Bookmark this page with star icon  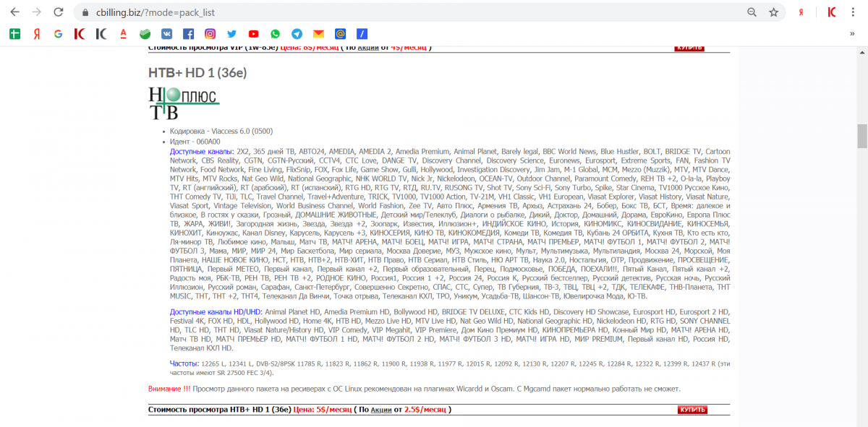[x=773, y=12]
